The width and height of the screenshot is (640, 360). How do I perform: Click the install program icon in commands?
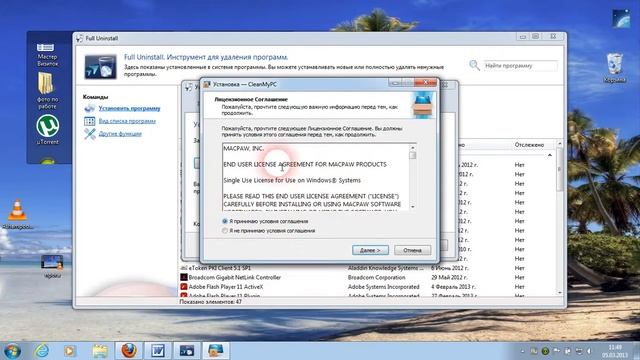click(x=89, y=108)
